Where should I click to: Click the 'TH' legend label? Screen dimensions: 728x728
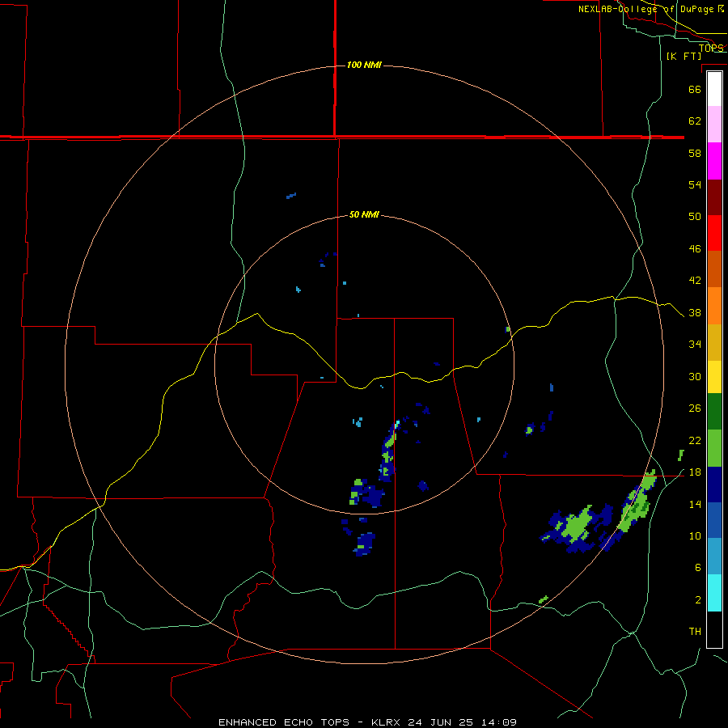pos(695,632)
